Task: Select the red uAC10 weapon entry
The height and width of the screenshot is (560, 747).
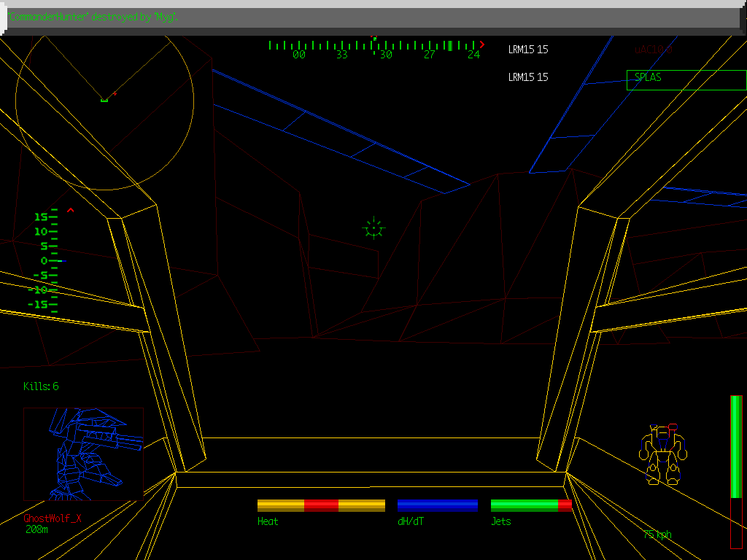Action: click(x=653, y=50)
